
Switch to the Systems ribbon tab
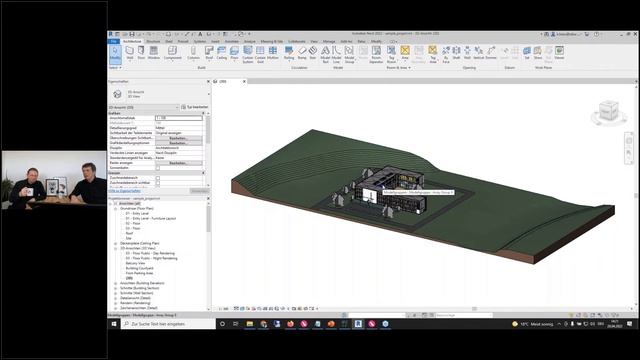click(200, 41)
